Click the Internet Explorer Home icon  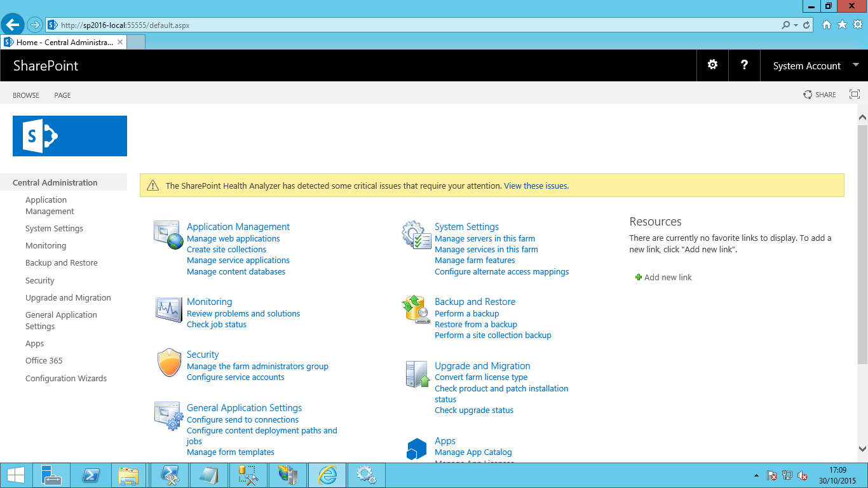(827, 25)
